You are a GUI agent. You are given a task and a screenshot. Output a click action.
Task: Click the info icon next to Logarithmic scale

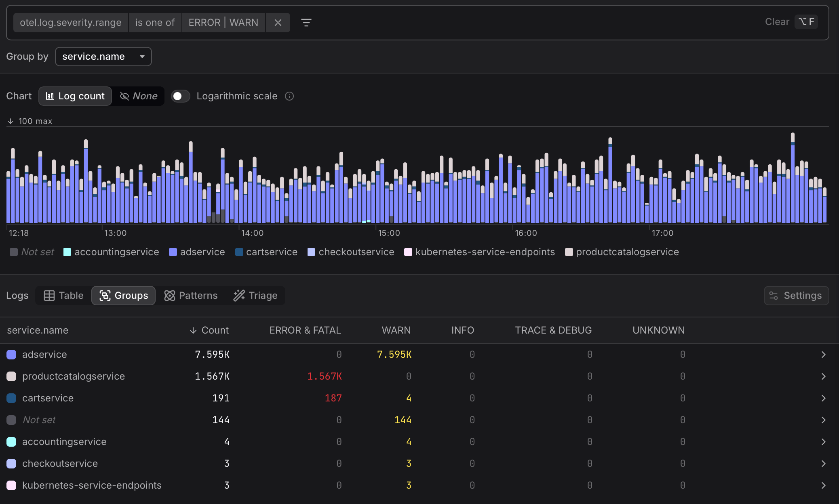(289, 96)
